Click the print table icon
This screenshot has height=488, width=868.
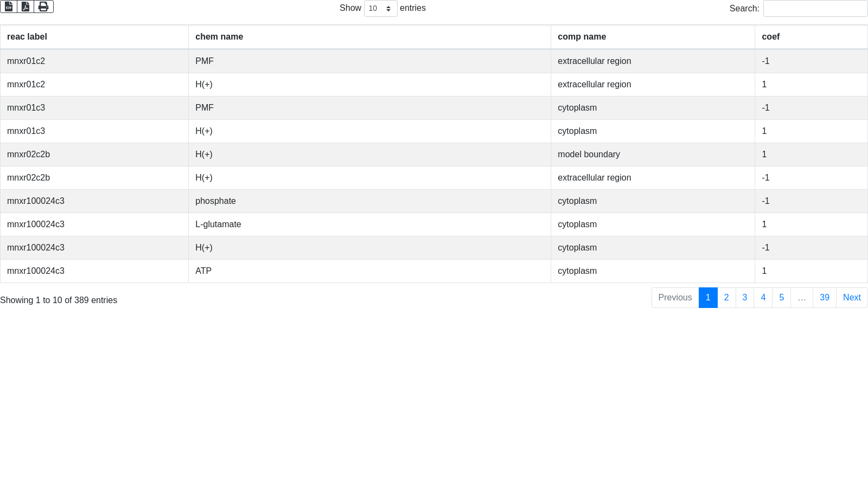tap(43, 7)
